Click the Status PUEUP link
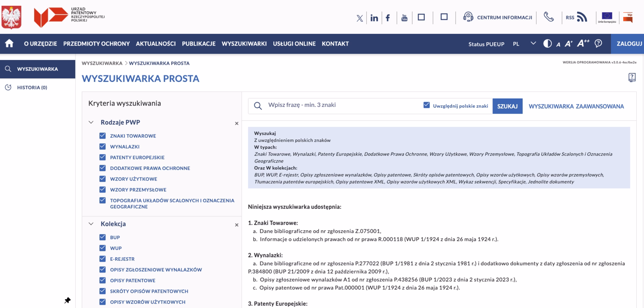The image size is (644, 308). tap(486, 44)
